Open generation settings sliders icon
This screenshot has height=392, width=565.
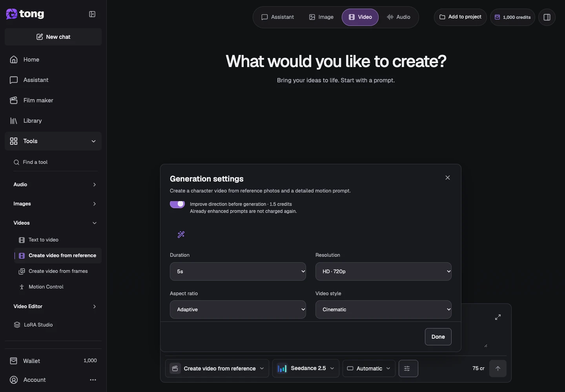[x=408, y=368]
